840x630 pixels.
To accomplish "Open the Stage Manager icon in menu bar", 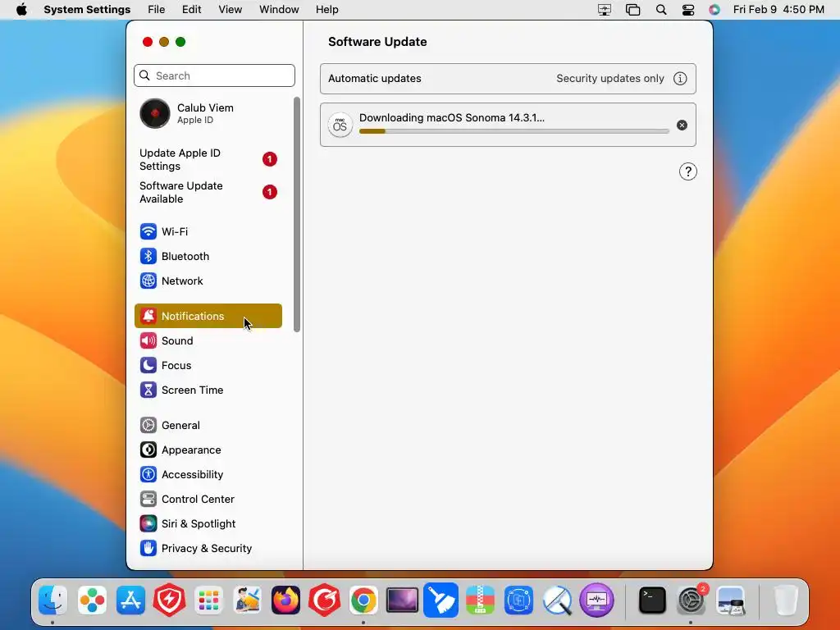I will point(632,10).
